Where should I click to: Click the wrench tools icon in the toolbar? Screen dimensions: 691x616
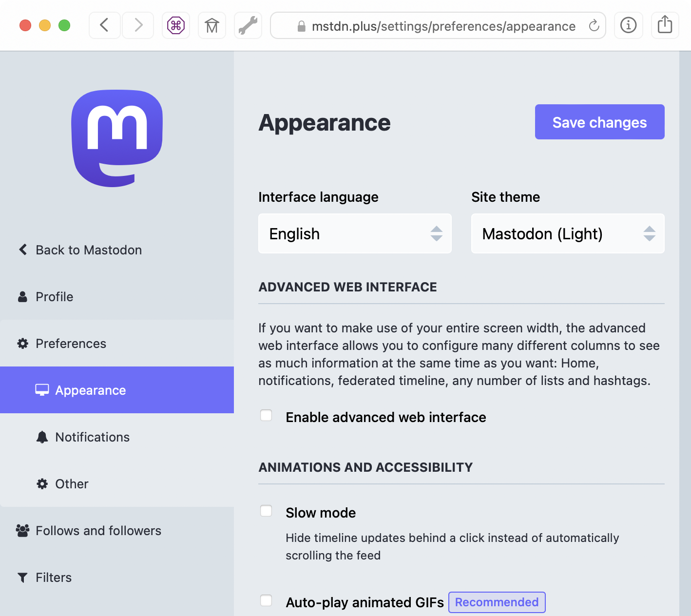(x=248, y=25)
